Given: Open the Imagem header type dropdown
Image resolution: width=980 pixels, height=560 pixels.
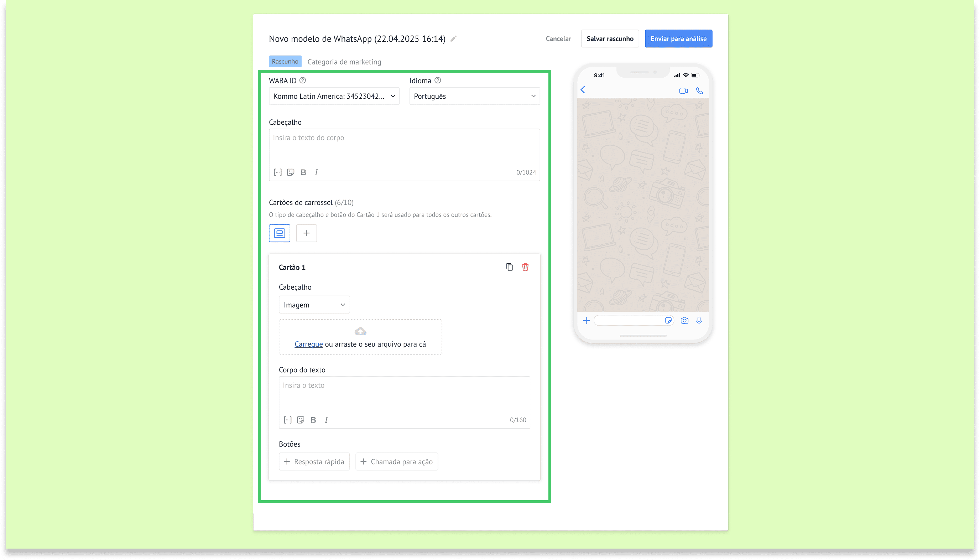Looking at the screenshot, I should [314, 305].
